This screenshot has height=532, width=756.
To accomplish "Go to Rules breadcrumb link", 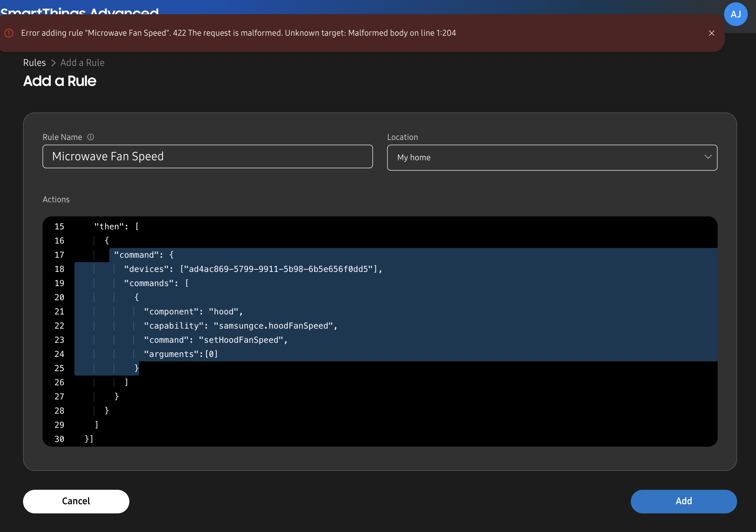I will point(34,63).
